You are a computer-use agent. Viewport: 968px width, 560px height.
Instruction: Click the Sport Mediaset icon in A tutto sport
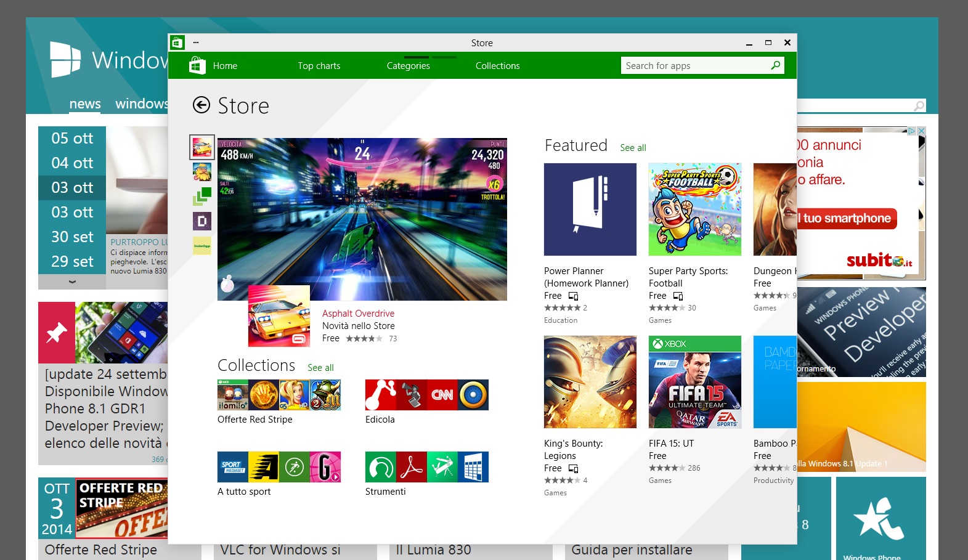pyautogui.click(x=233, y=467)
